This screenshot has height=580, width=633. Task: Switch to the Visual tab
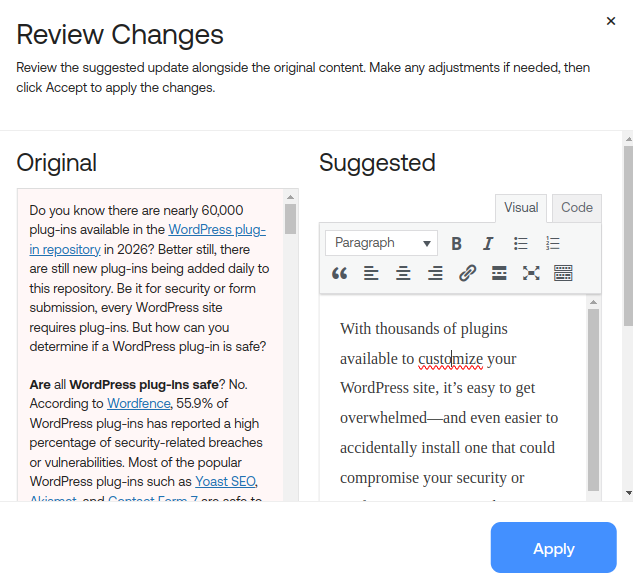point(521,208)
